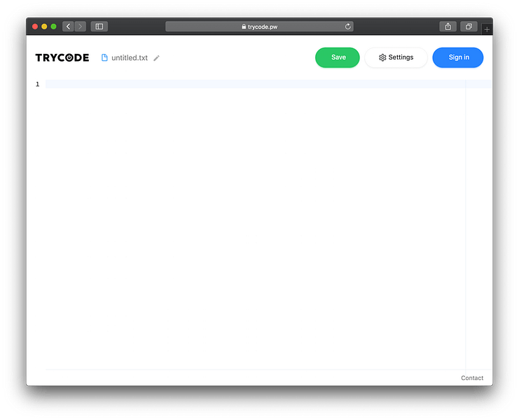Click the TRYCODE logo
The image size is (519, 420).
click(x=62, y=57)
